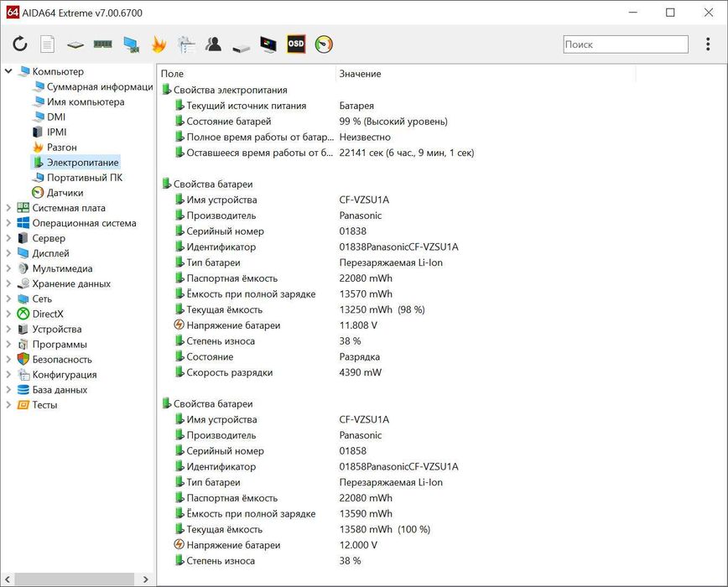This screenshot has width=728, height=587.
Task: Click the Разрядка state value
Action: 359,357
